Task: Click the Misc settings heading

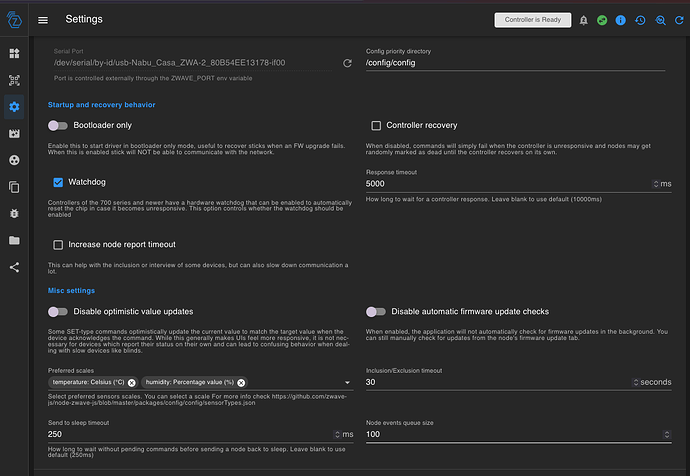Action: coord(71,291)
